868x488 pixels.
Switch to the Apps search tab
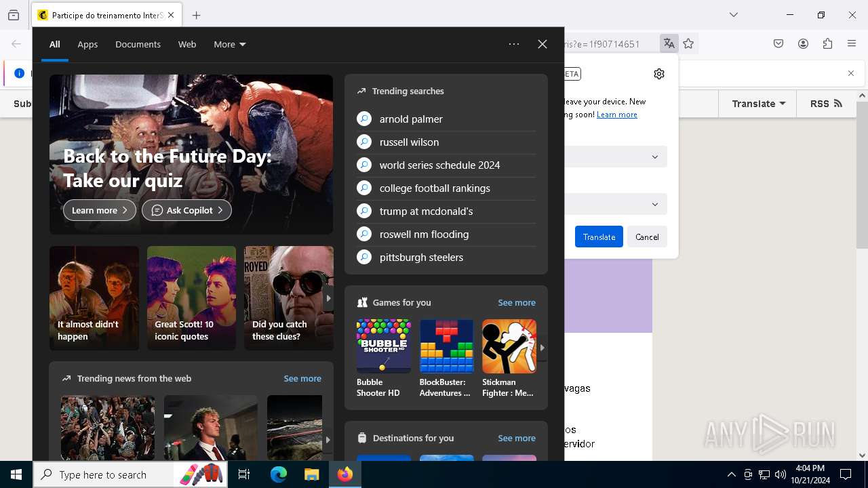pos(87,44)
